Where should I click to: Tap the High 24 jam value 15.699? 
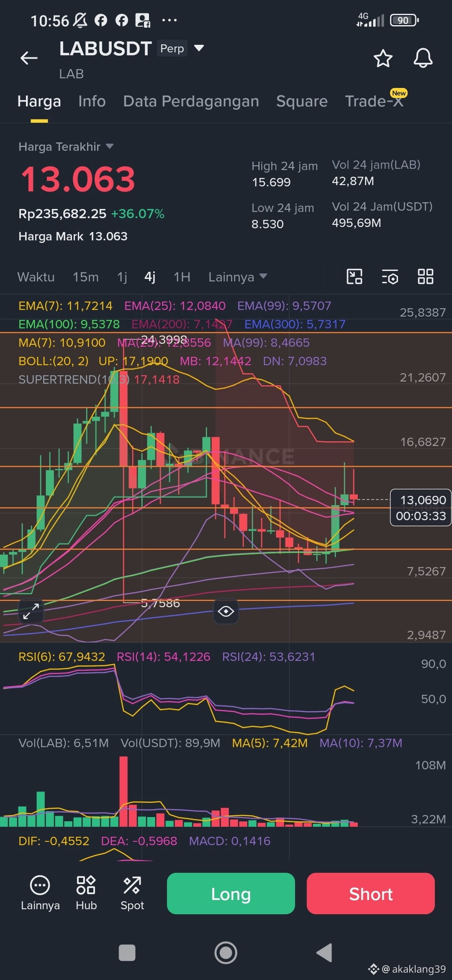271,182
